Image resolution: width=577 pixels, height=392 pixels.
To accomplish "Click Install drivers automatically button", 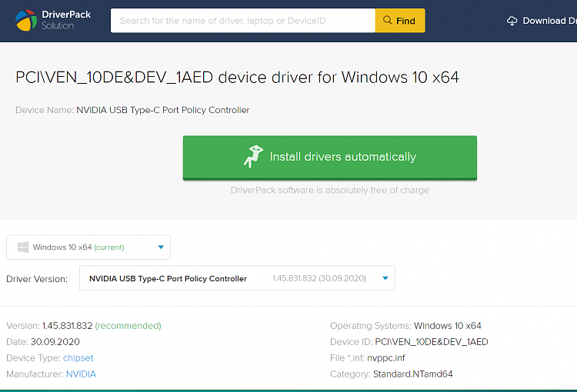I will (330, 158).
